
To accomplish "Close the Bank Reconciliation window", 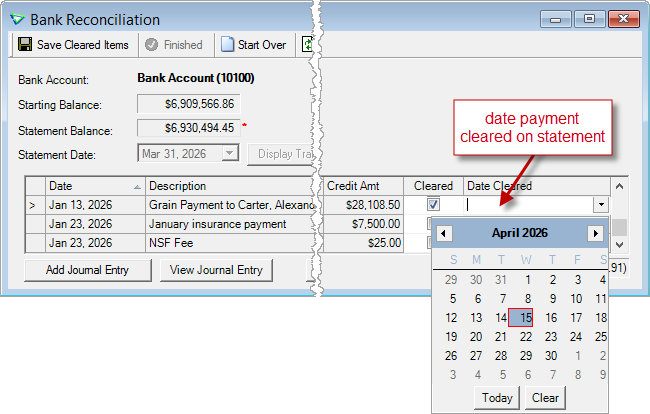I will 623,19.
